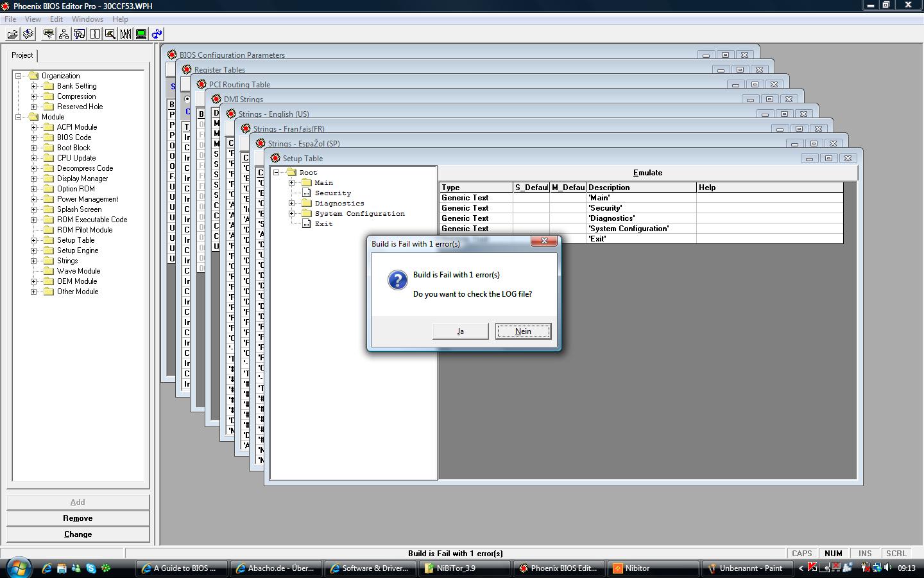Viewport: 924px width, 578px height.
Task: Expand the Strings node in Project tree
Action: 34,261
